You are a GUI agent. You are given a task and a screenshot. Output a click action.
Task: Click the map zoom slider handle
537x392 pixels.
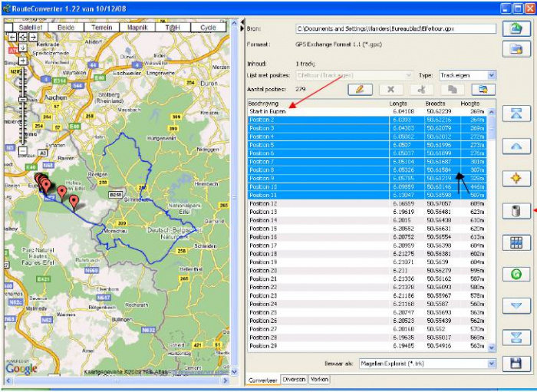(23, 100)
